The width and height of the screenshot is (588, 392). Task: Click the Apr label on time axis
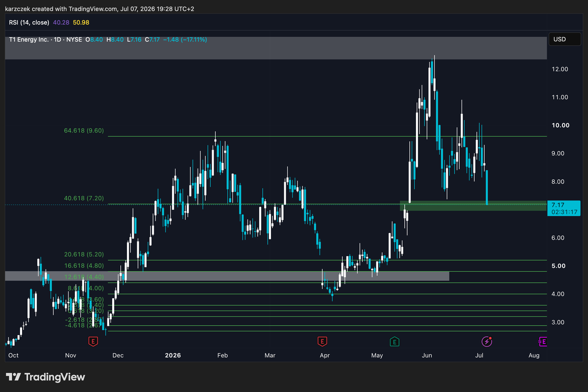pyautogui.click(x=324, y=355)
